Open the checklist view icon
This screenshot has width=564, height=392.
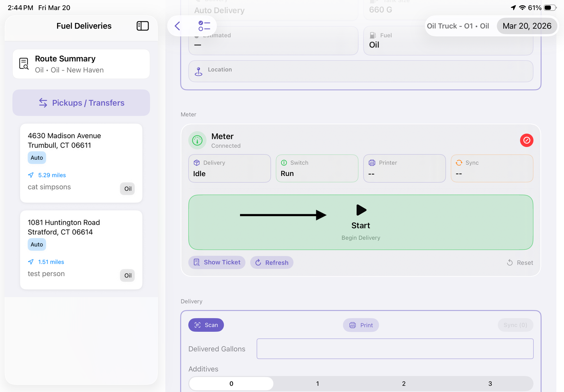tap(204, 26)
